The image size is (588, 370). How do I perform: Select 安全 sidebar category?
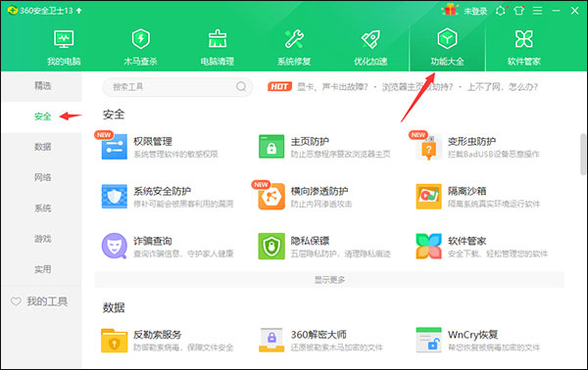pos(43,116)
